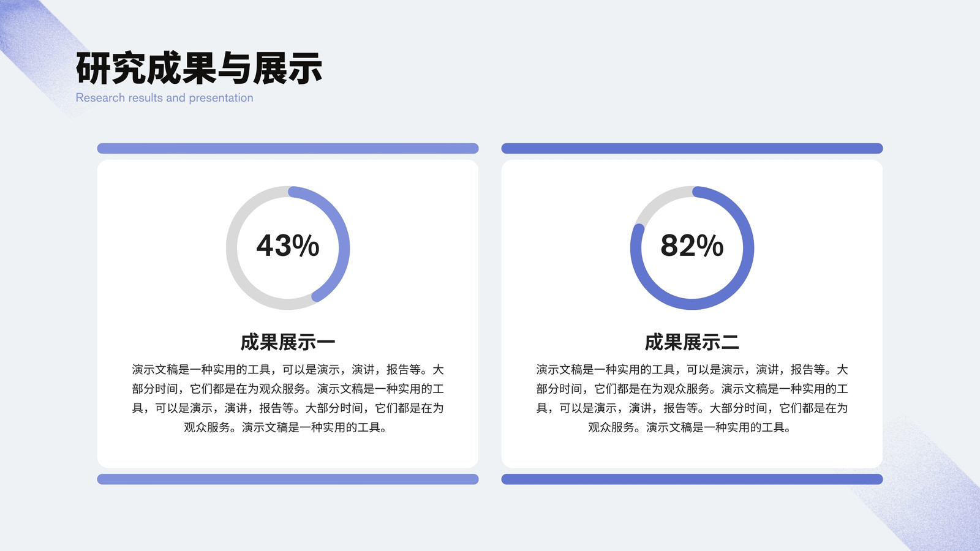Viewport: 980px width, 551px height.
Task: Click the subtitle Research results and presentation
Action: tap(164, 98)
